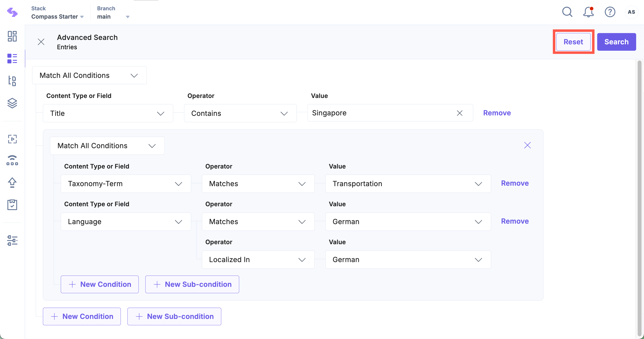This screenshot has width=644, height=339.
Task: Open the Tasks checklist icon in sidebar
Action: (12, 205)
